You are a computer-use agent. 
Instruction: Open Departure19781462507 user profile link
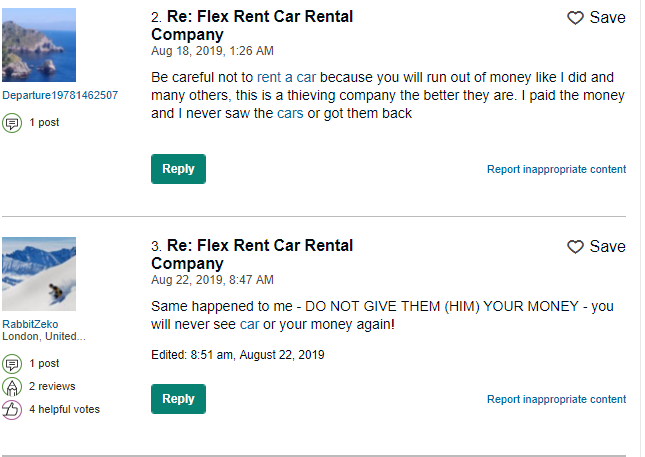[x=60, y=96]
